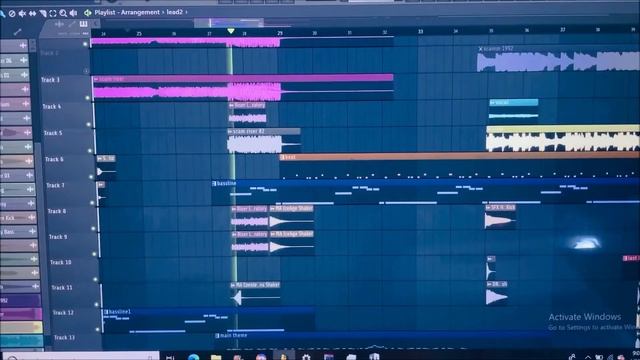The image size is (640, 360).
Task: Click the audio clips filter icon in picker header
Action: (x=60, y=24)
